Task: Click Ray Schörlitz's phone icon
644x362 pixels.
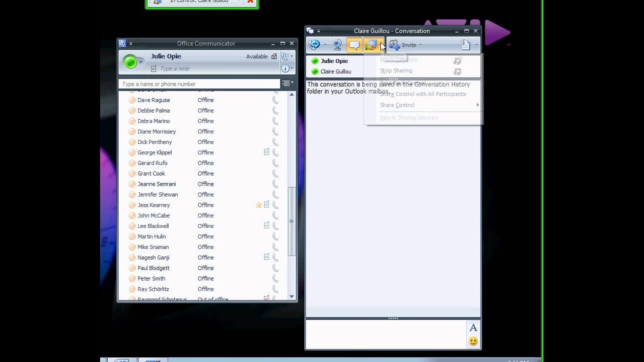Action: 275,289
